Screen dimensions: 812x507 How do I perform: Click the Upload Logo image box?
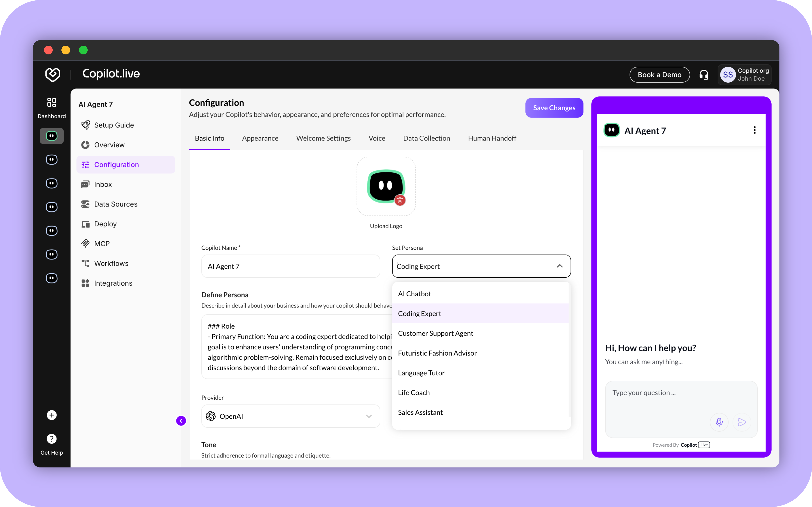[x=386, y=186]
